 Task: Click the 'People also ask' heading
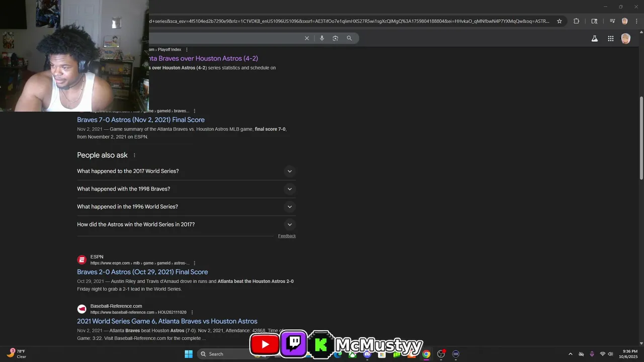102,155
